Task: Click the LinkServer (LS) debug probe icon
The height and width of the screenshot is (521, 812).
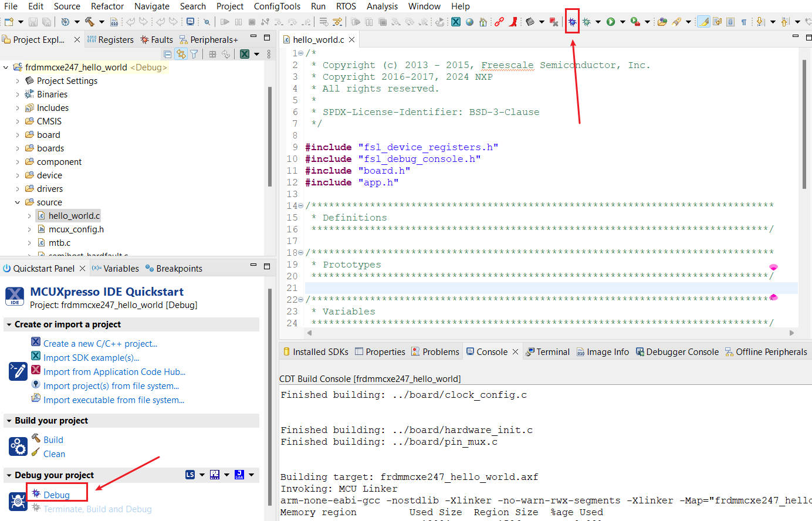Action: (x=190, y=475)
